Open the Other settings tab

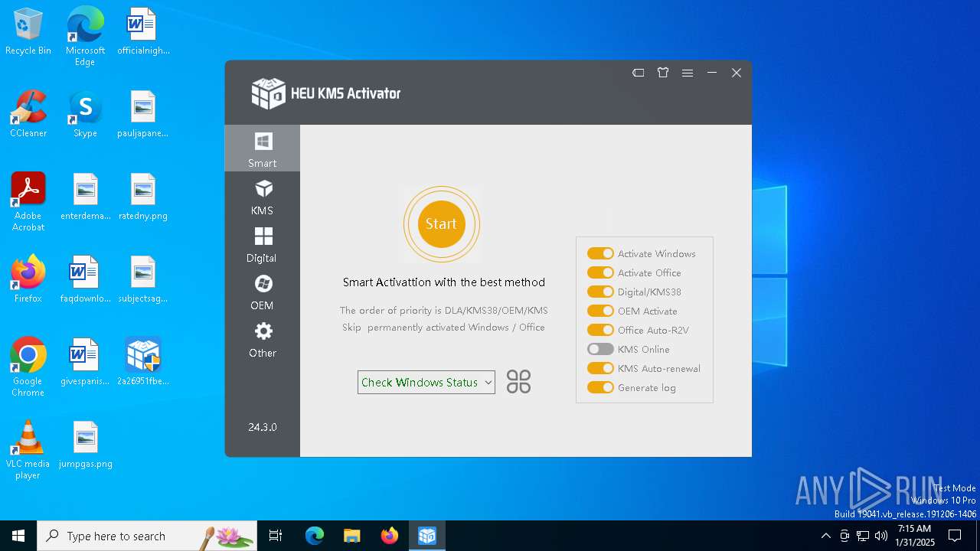262,339
